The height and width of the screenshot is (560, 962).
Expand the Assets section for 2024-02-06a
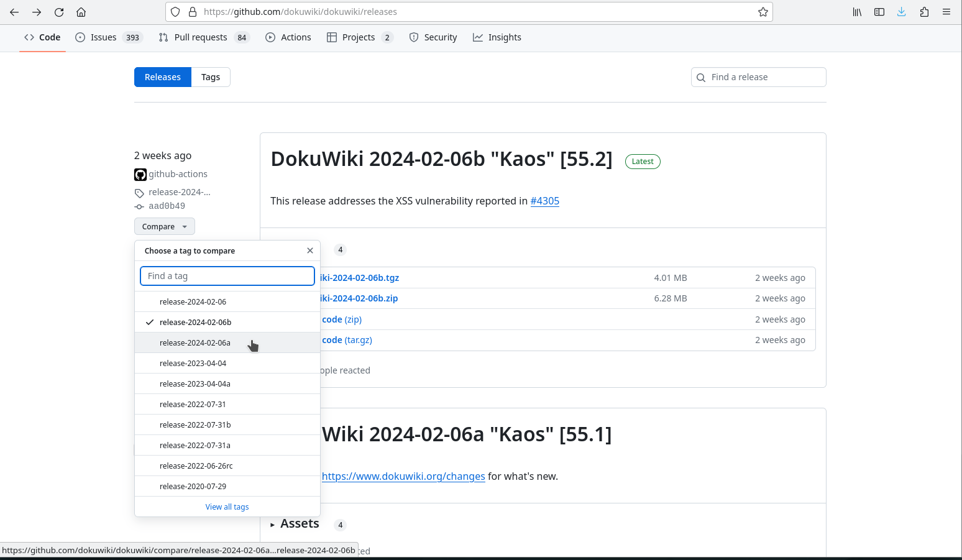click(x=295, y=524)
